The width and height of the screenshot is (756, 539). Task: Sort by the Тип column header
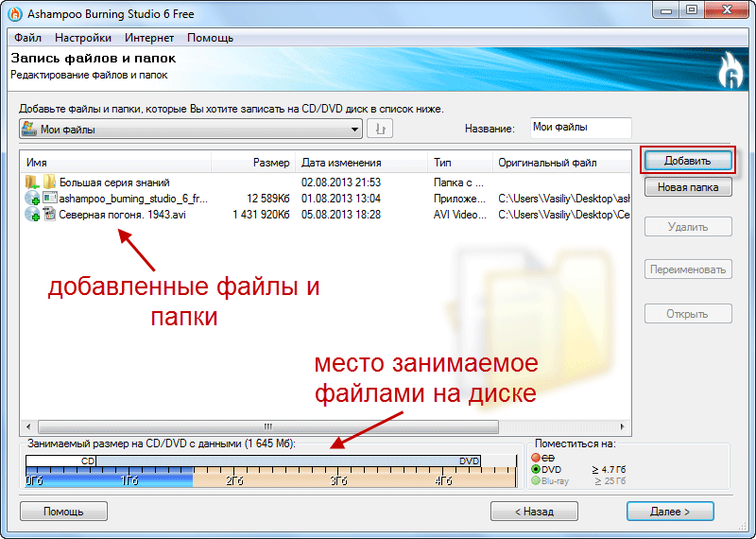coord(460,163)
